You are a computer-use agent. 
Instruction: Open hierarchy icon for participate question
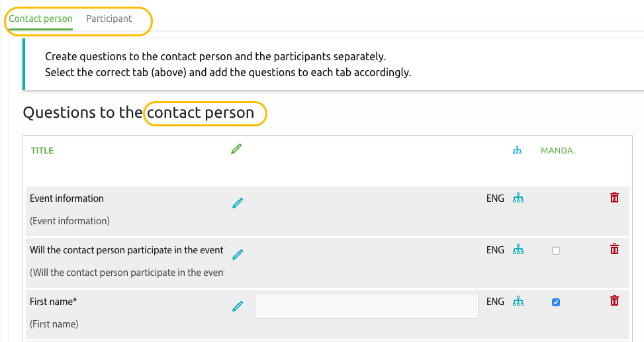pos(518,250)
